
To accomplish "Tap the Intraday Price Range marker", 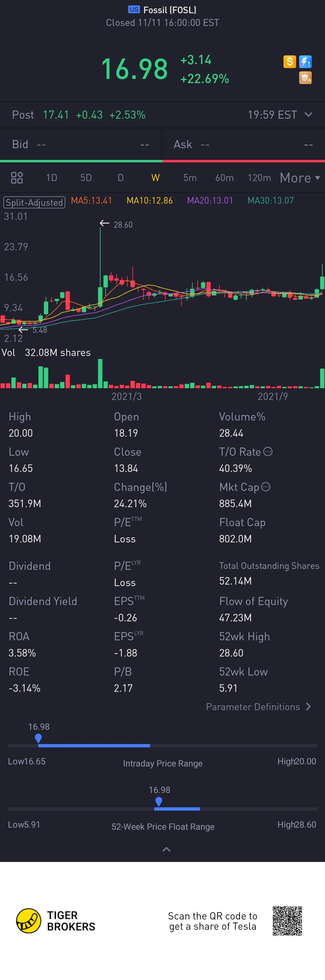I will coord(38,738).
